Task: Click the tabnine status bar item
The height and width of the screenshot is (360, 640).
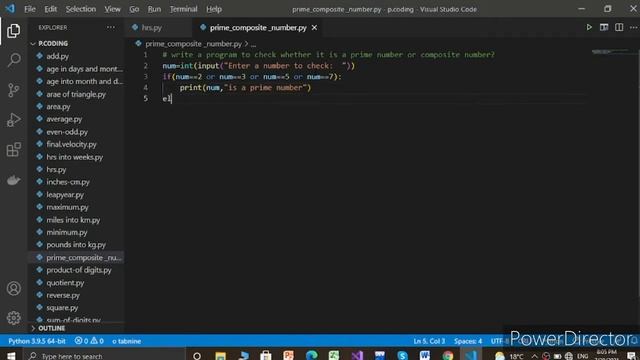Action: coord(127,341)
